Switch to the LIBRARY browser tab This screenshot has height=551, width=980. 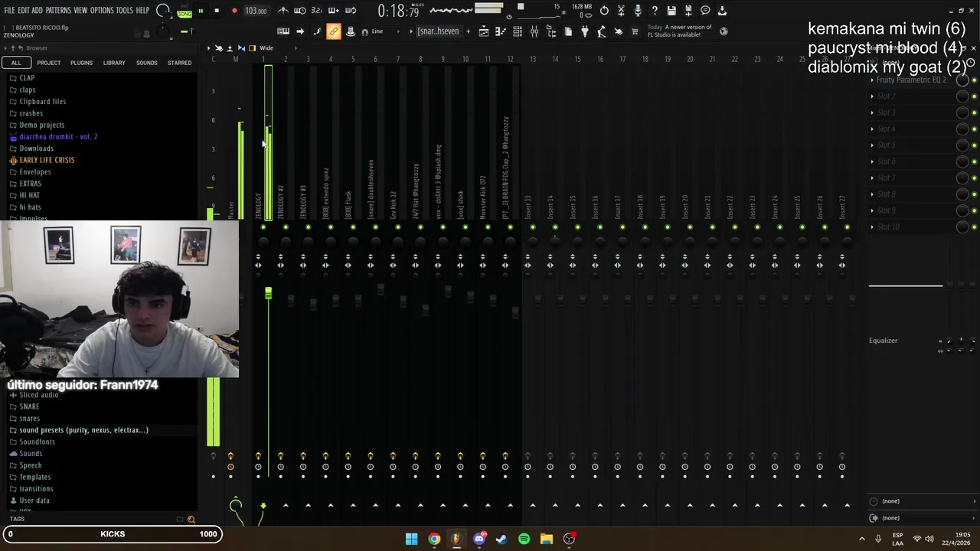114,63
